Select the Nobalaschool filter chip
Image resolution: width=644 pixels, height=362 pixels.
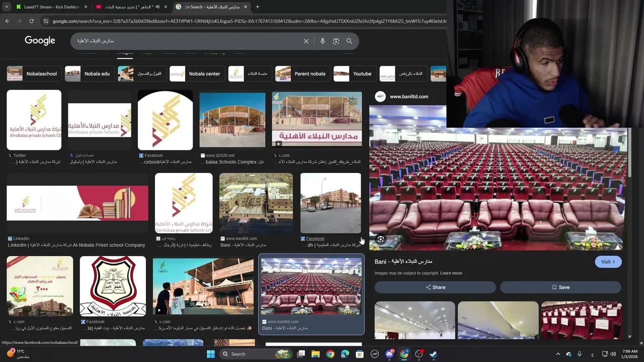pyautogui.click(x=34, y=73)
